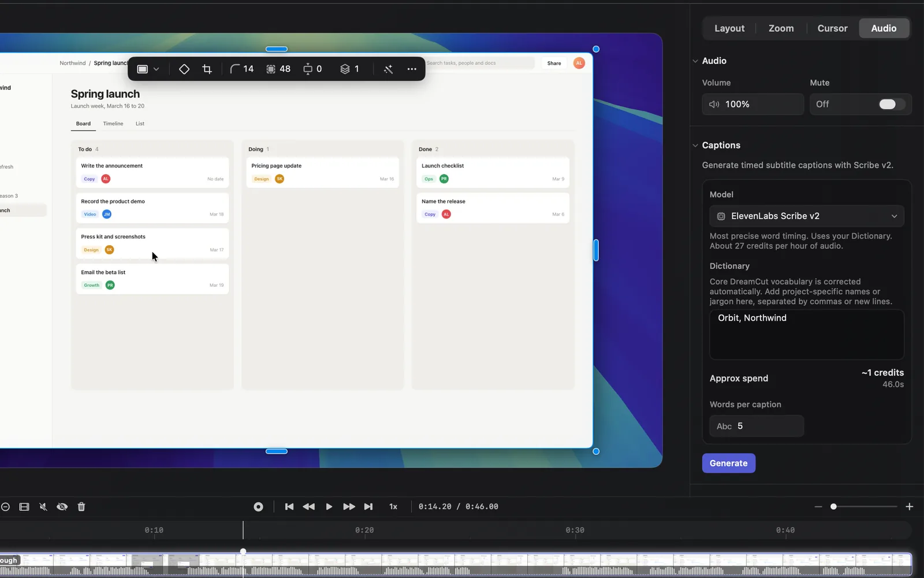Viewport: 924px width, 578px height.
Task: Open the three-dots more options menu
Action: (412, 69)
